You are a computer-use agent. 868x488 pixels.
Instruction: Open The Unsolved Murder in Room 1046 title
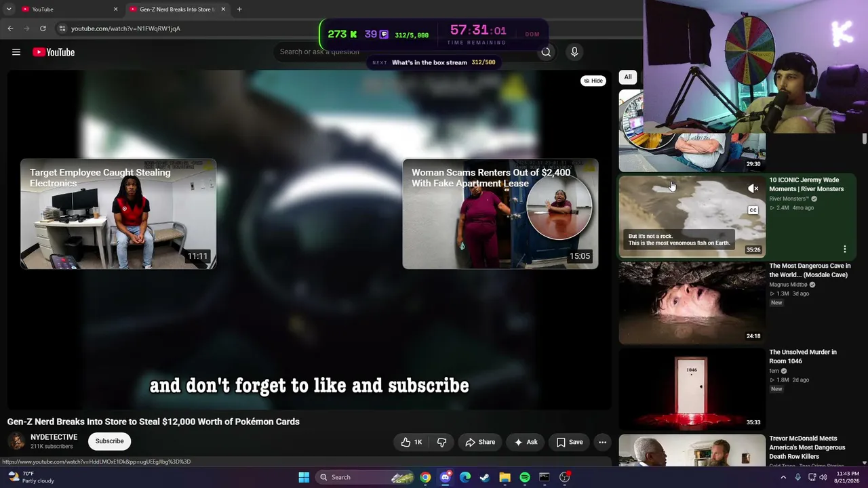point(804,357)
